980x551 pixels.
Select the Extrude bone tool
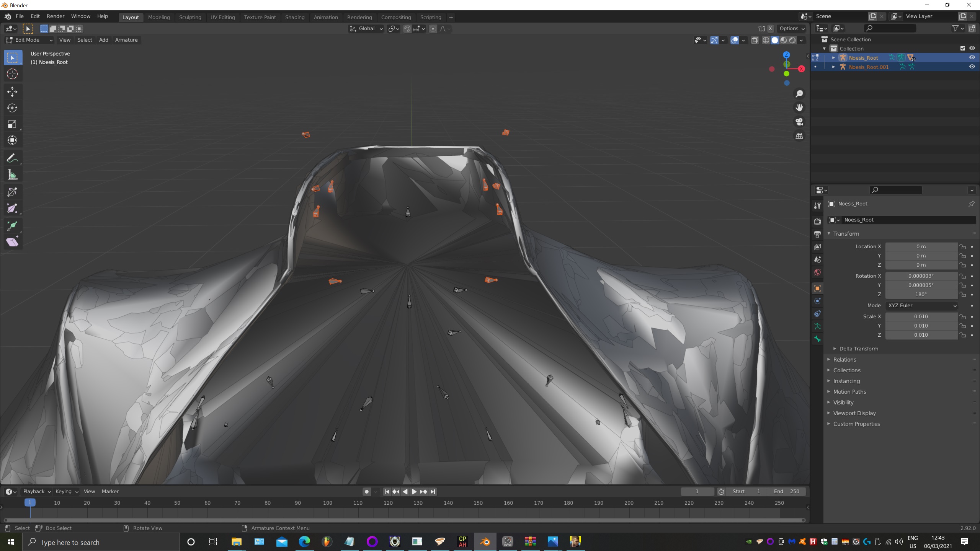[x=12, y=226]
